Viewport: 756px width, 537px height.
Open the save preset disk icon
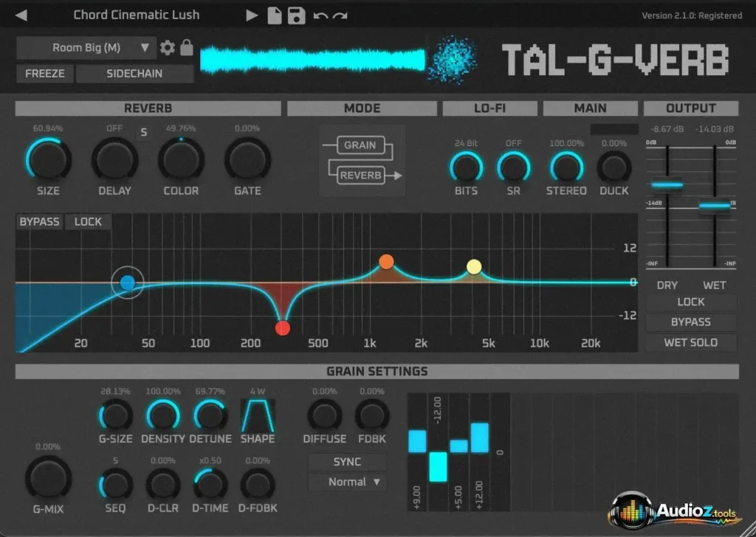coord(297,15)
